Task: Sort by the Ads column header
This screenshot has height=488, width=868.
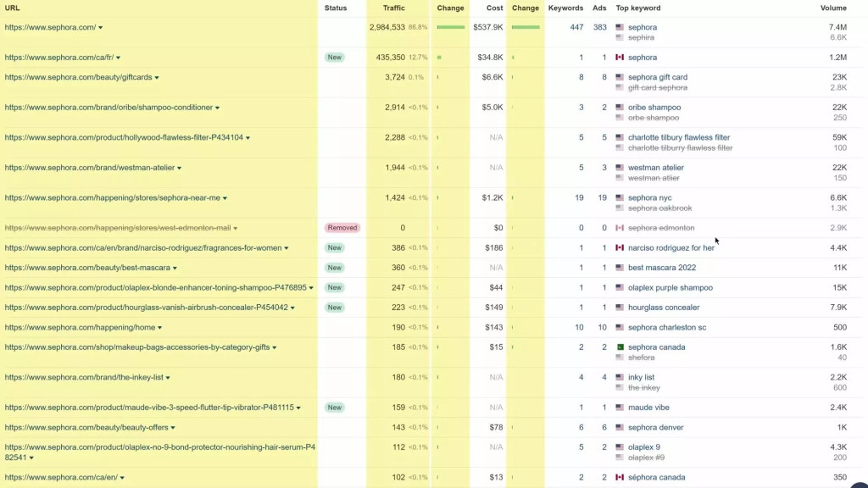Action: (599, 8)
